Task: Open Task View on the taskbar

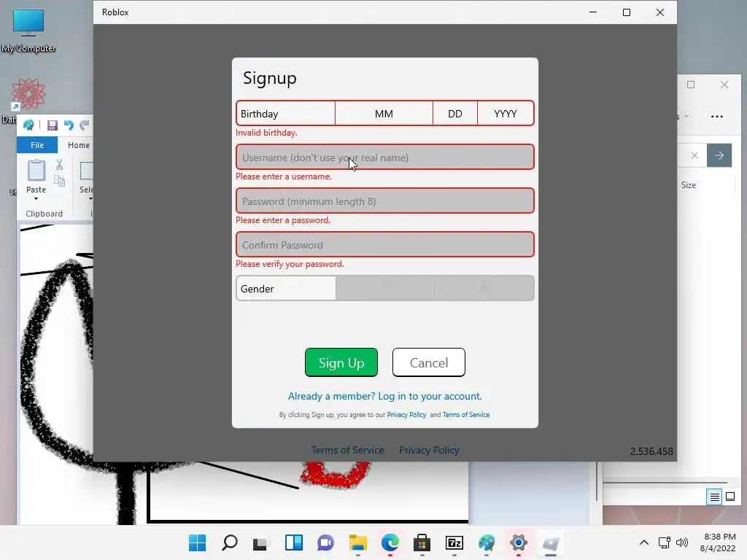Action: point(261,542)
